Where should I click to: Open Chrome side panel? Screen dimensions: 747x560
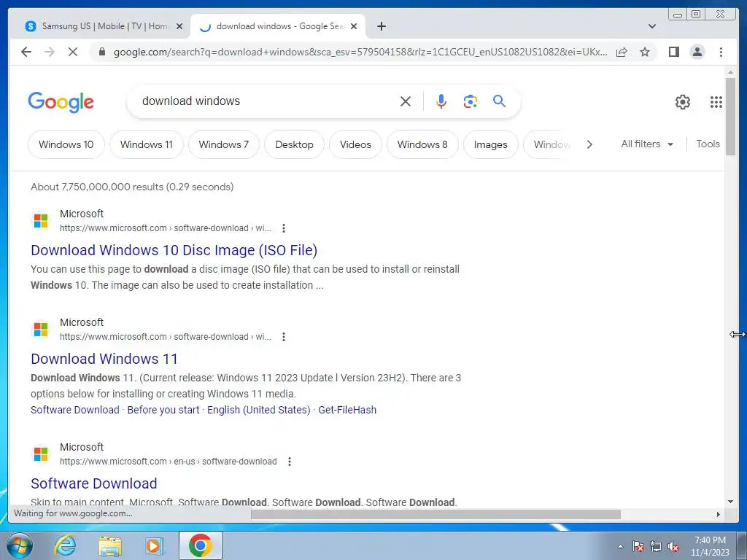point(673,52)
